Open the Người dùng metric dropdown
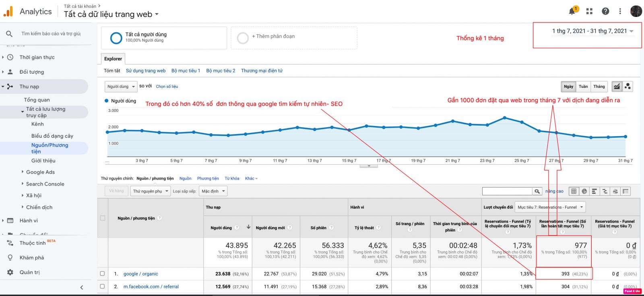The image size is (644, 296). pos(121,87)
